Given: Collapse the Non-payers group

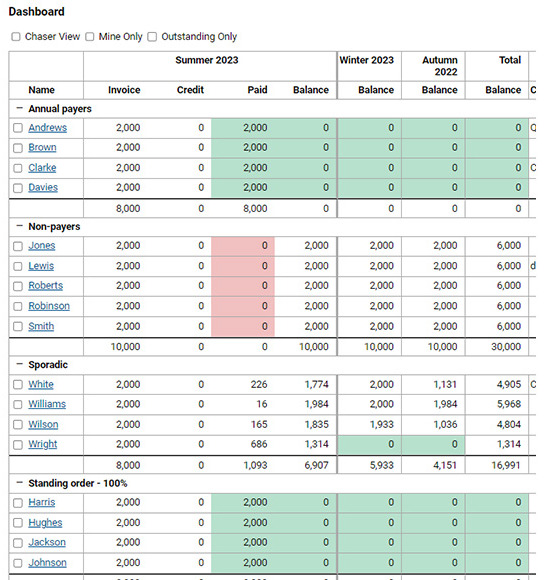Looking at the screenshot, I should click(x=20, y=226).
